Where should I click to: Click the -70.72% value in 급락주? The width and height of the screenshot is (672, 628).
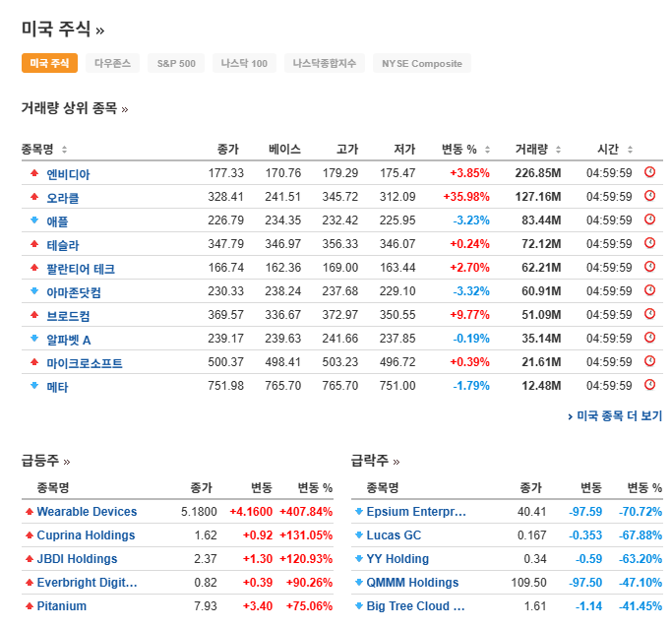pos(641,511)
